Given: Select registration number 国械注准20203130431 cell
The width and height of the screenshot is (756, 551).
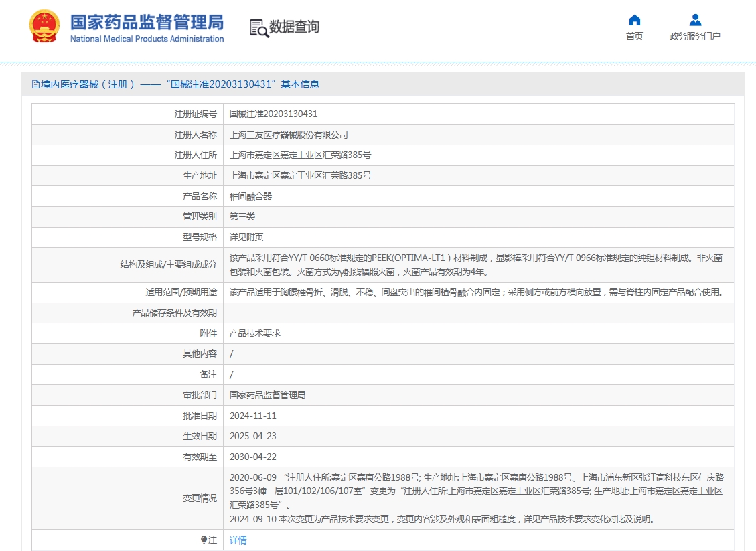Looking at the screenshot, I should (273, 114).
